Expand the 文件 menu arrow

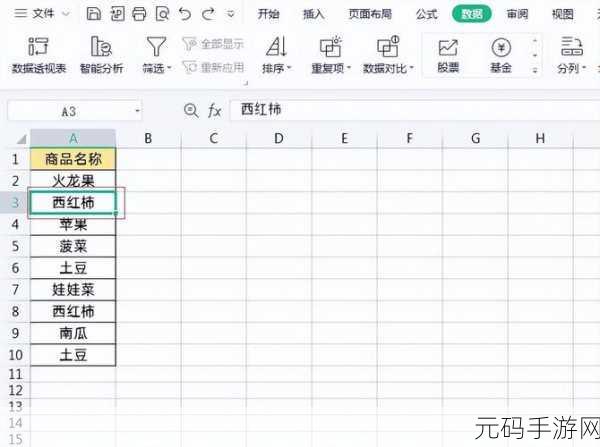[x=66, y=14]
